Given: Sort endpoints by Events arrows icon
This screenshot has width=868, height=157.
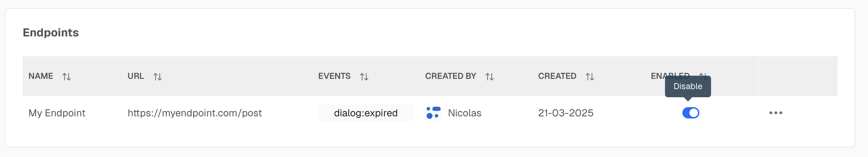Looking at the screenshot, I should click(364, 77).
